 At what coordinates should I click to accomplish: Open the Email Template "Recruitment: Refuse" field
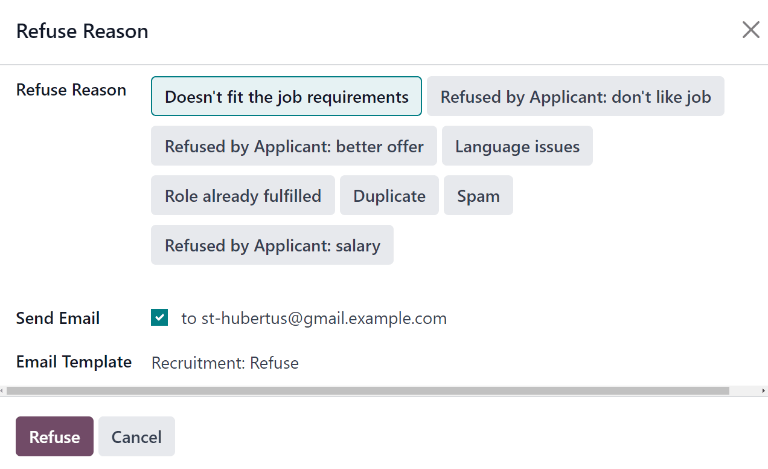225,363
